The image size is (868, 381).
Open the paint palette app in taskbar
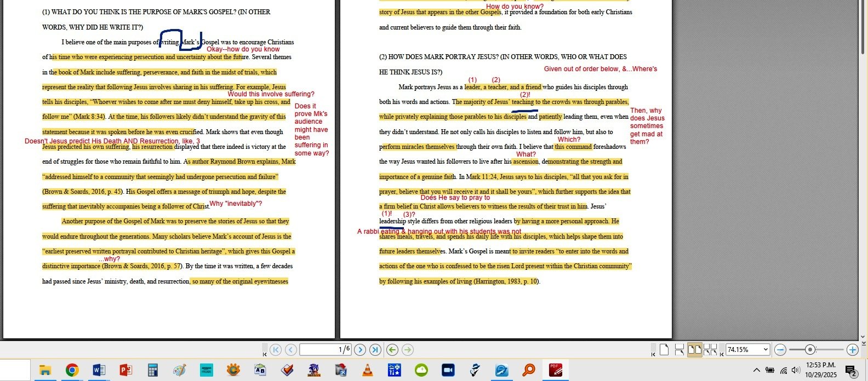179,371
